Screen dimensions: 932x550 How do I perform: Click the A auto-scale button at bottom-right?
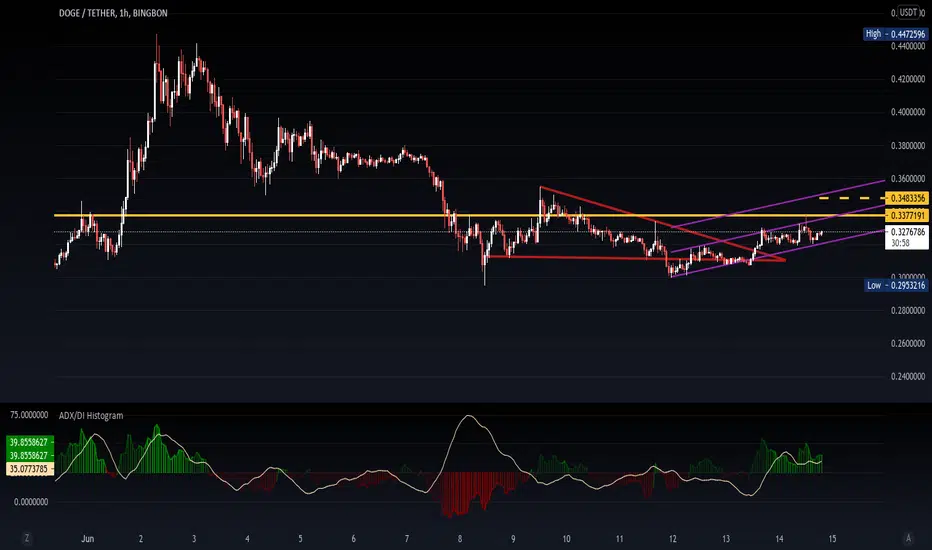908,538
